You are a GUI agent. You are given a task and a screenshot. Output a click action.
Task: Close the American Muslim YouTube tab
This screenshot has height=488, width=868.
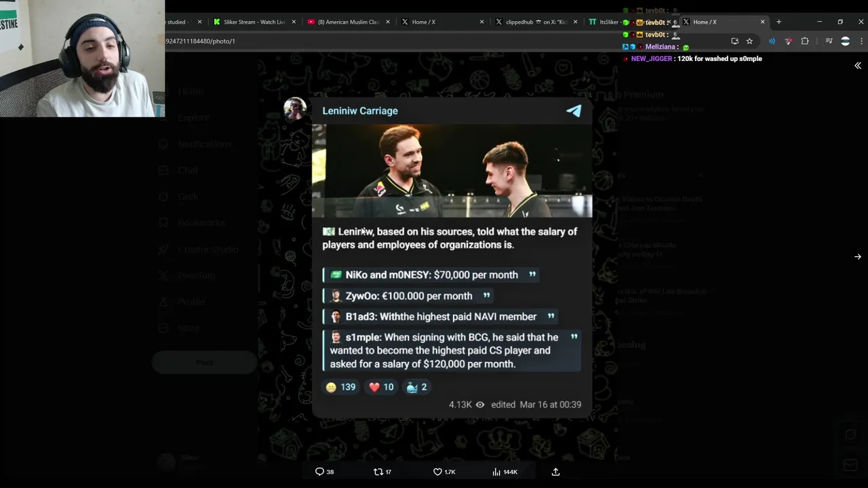pyautogui.click(x=388, y=22)
